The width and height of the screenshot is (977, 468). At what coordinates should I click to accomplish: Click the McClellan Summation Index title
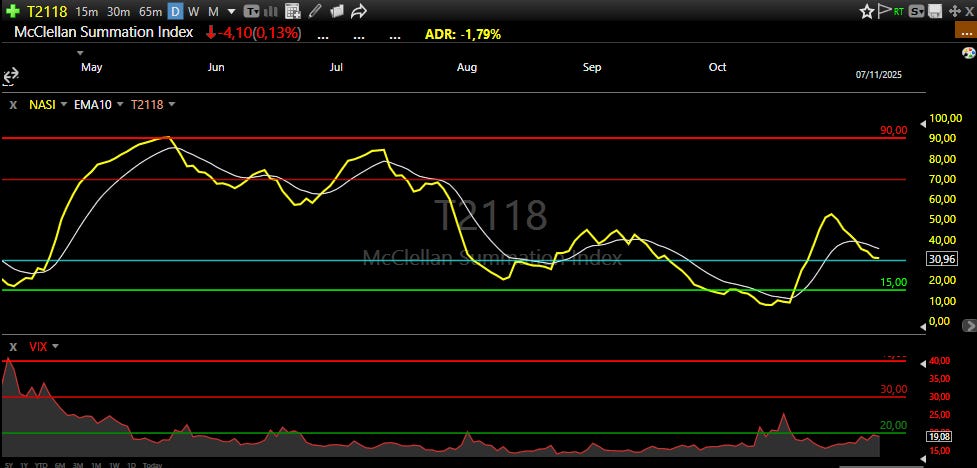coord(103,33)
